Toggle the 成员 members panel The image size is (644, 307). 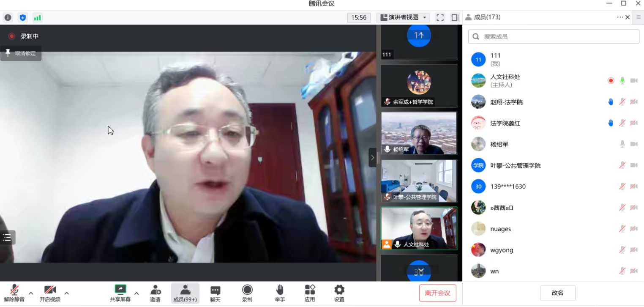[x=185, y=293]
